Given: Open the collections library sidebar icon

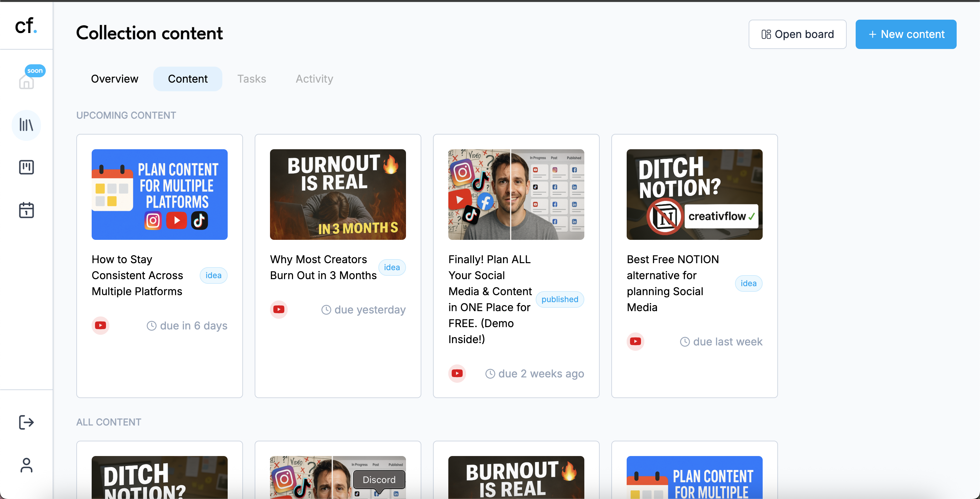Looking at the screenshot, I should click(x=26, y=125).
